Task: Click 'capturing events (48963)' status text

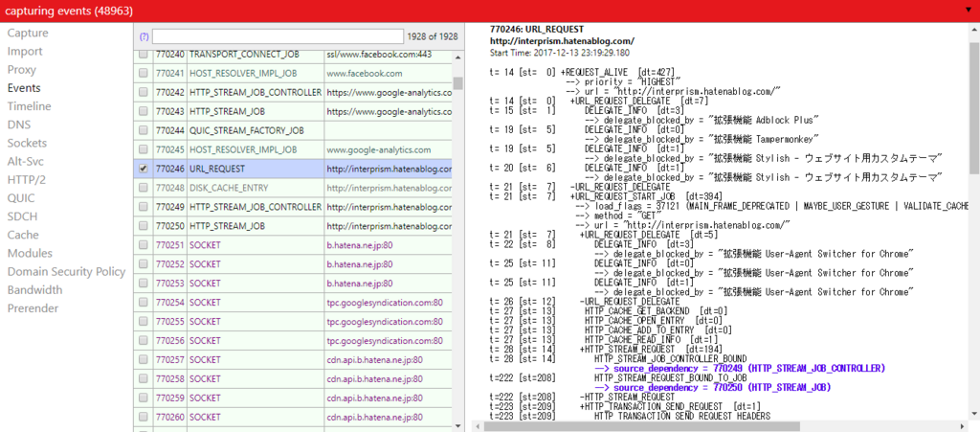Action: point(69,11)
